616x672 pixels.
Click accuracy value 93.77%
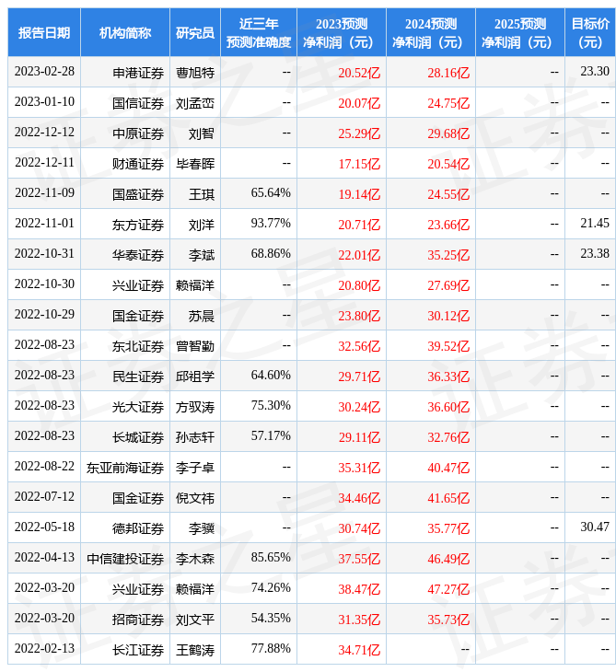pyautogui.click(x=271, y=224)
